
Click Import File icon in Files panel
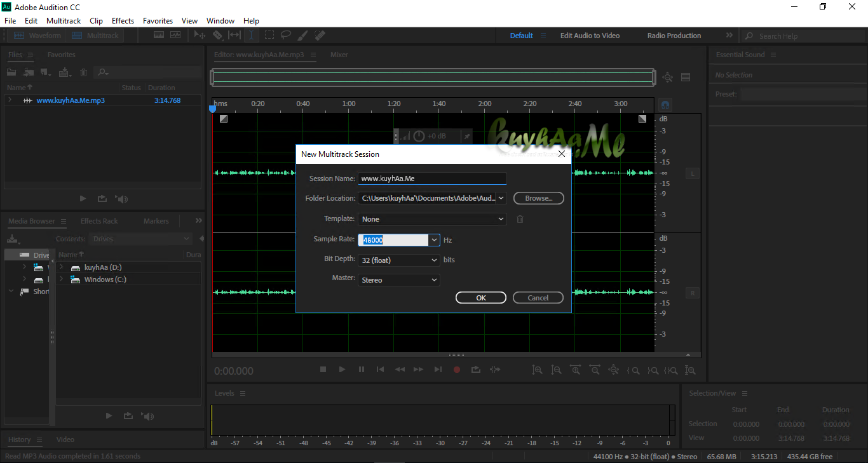(x=29, y=72)
